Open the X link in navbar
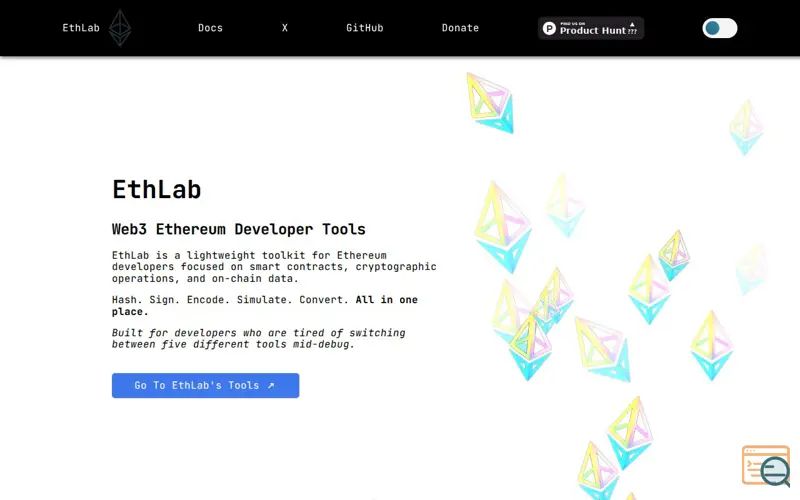The image size is (800, 500). tap(285, 28)
